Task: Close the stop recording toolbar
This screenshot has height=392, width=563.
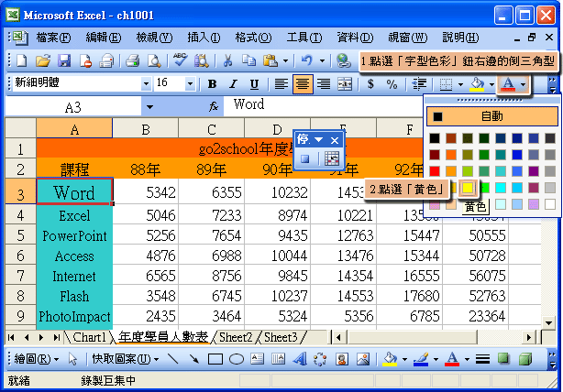Action: [335, 140]
